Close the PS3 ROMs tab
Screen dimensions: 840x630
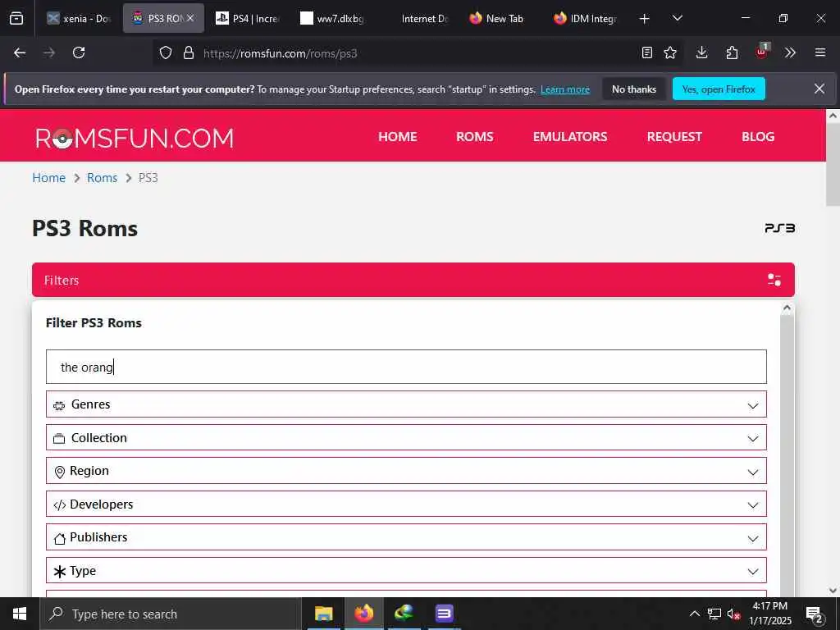tap(190, 18)
